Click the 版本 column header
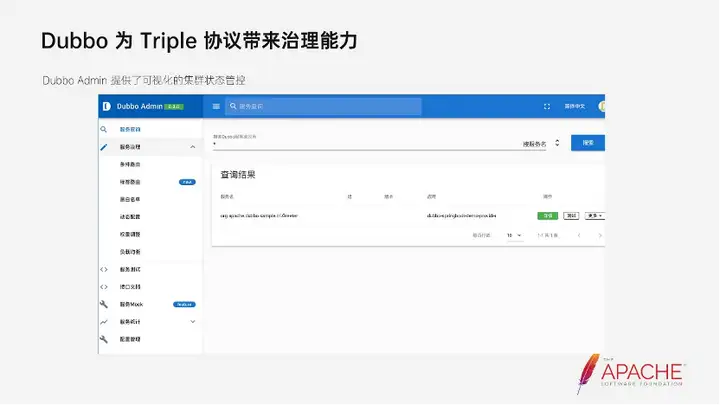720x405 pixels. click(x=388, y=197)
